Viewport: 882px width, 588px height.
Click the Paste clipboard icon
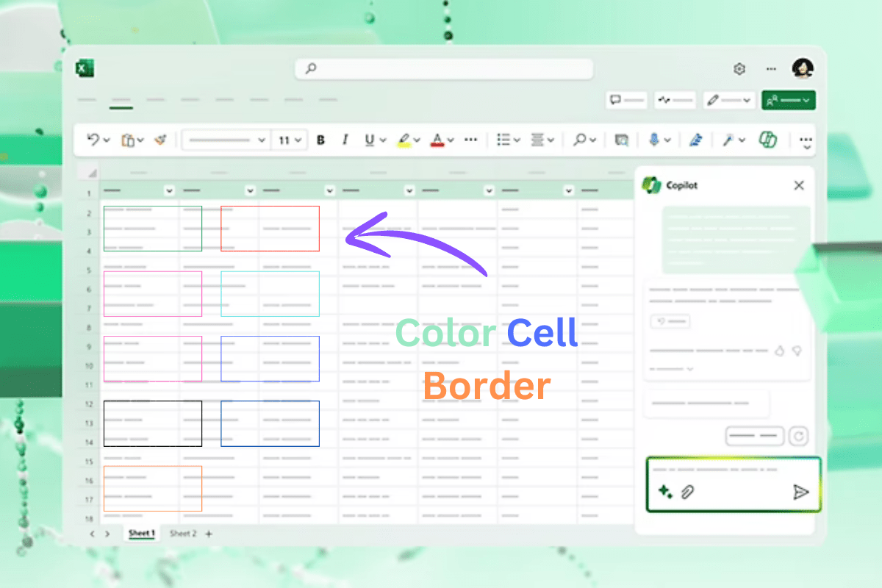128,140
